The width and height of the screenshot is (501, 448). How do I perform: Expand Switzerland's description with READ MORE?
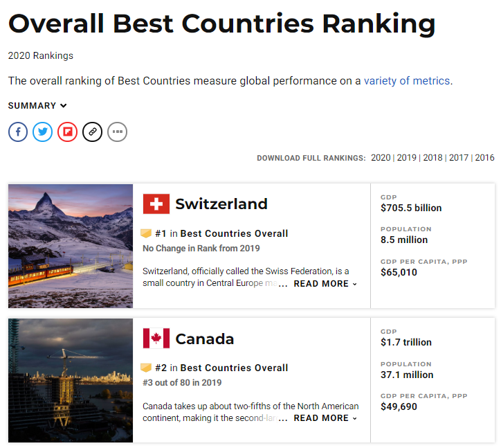click(x=325, y=284)
